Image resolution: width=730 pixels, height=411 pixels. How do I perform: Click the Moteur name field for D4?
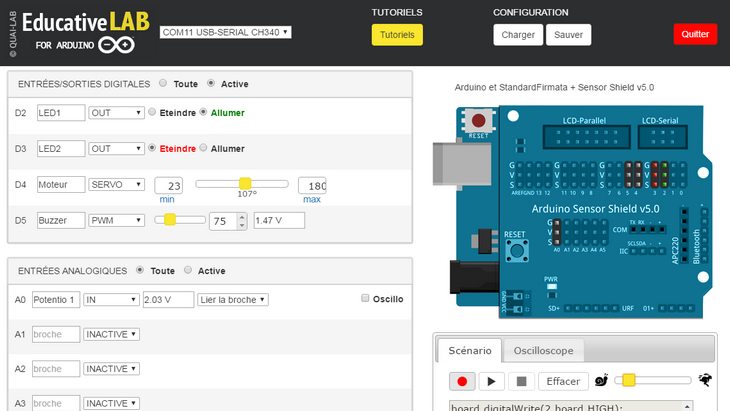point(61,184)
